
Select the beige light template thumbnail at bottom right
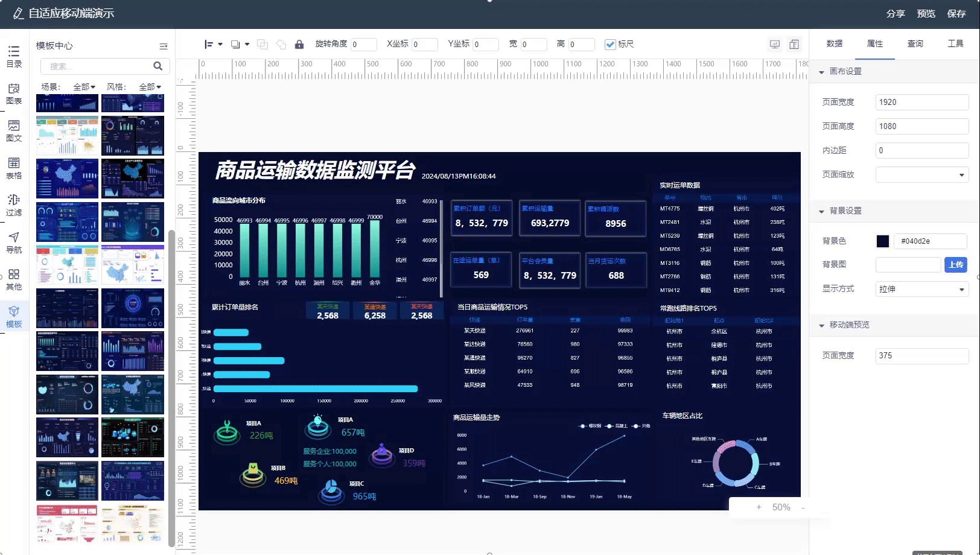point(133,524)
